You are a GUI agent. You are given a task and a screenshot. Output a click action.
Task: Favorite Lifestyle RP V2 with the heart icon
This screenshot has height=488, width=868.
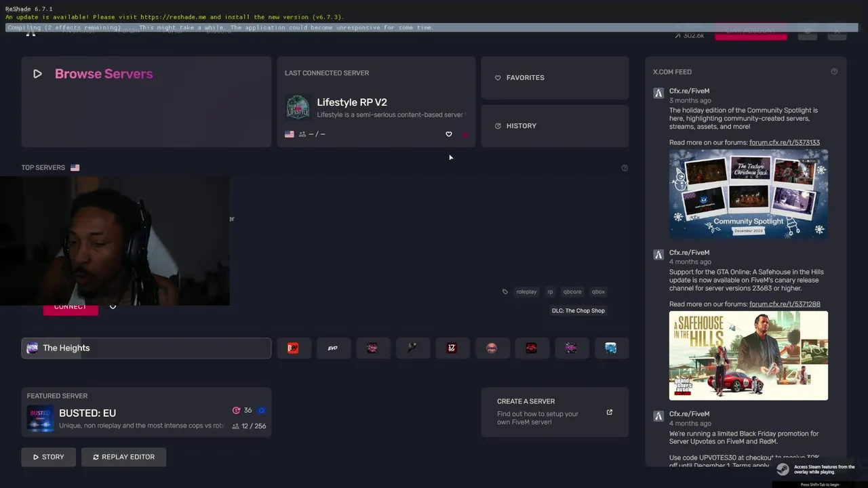coord(448,134)
